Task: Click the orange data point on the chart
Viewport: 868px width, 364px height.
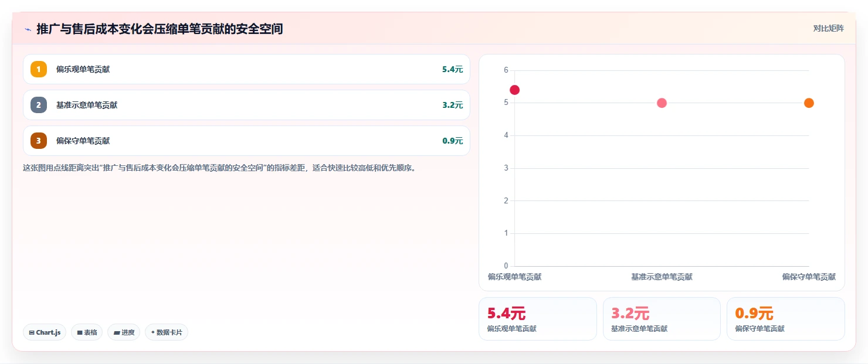Action: pyautogui.click(x=809, y=103)
